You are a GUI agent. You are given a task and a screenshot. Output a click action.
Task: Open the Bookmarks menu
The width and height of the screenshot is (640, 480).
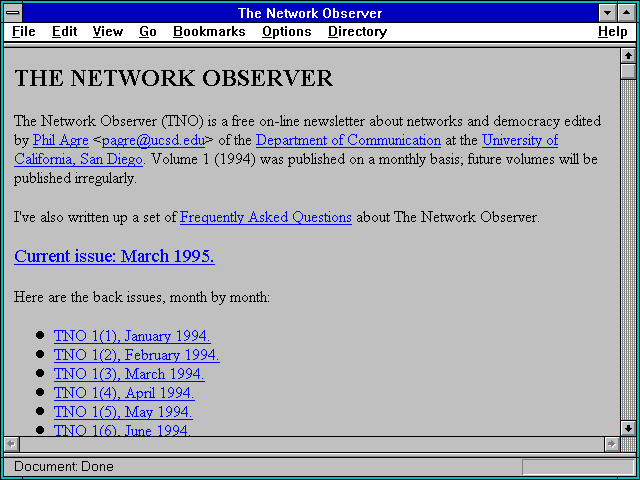click(x=209, y=31)
